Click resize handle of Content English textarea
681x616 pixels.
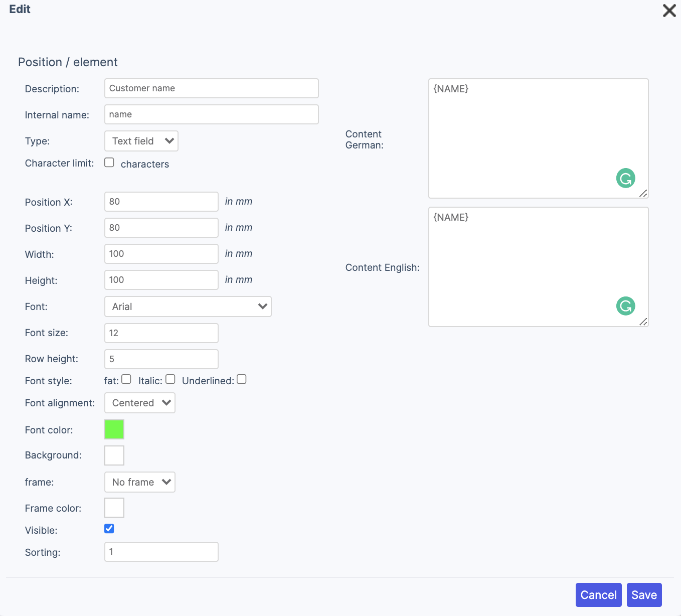click(643, 322)
